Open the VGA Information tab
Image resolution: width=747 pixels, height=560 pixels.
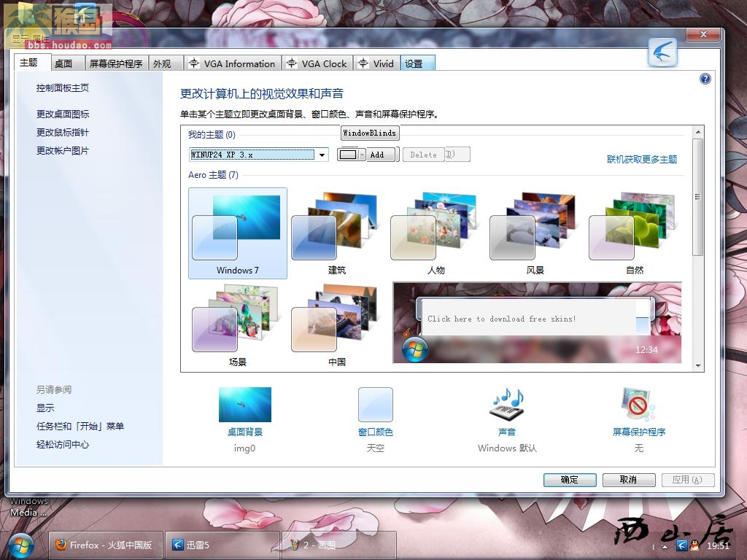[232, 64]
